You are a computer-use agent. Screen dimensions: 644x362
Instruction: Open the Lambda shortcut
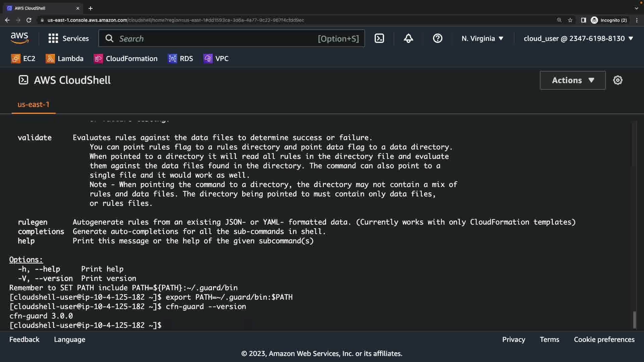click(x=64, y=59)
